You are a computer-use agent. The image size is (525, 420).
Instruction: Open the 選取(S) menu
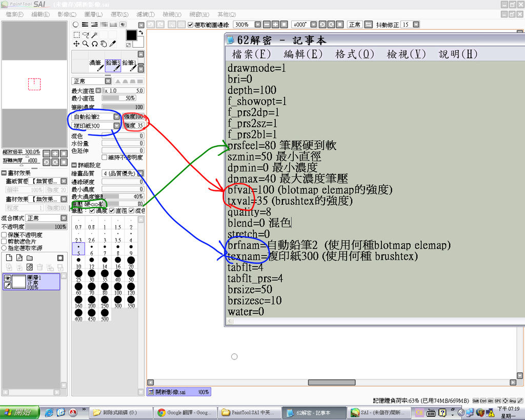click(x=119, y=14)
